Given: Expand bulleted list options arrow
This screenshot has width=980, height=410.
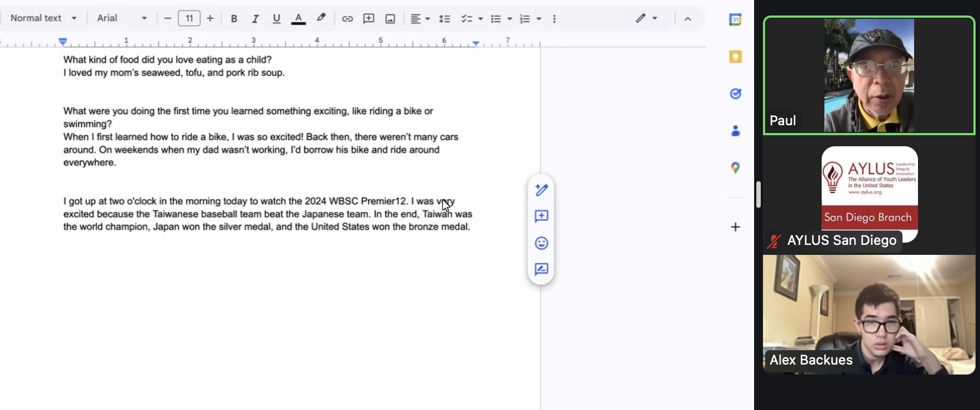Looking at the screenshot, I should click(509, 18).
